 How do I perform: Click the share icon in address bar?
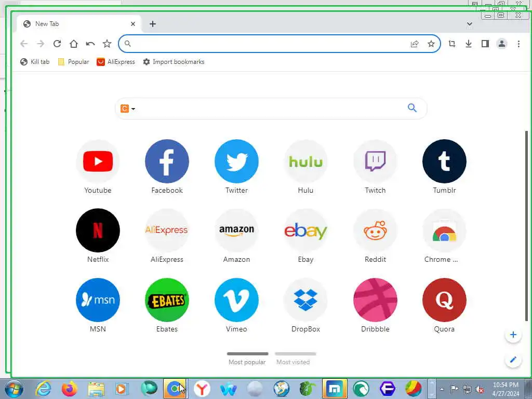[415, 44]
